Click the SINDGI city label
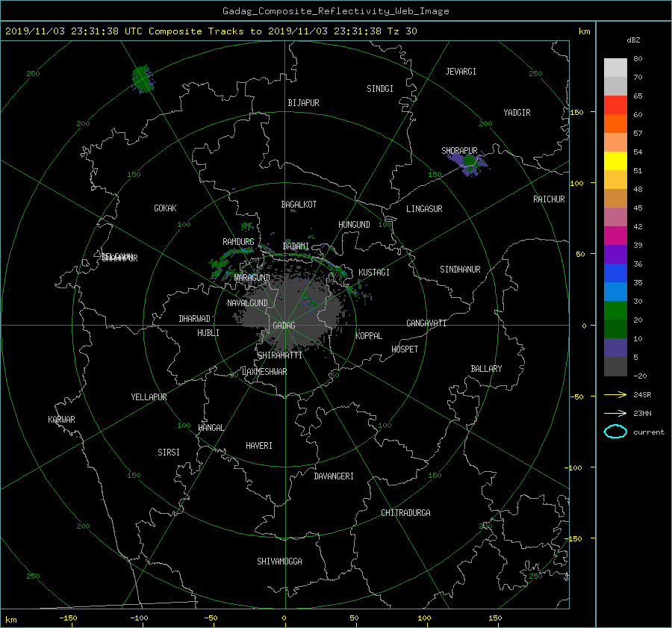This screenshot has width=672, height=628. (x=380, y=89)
